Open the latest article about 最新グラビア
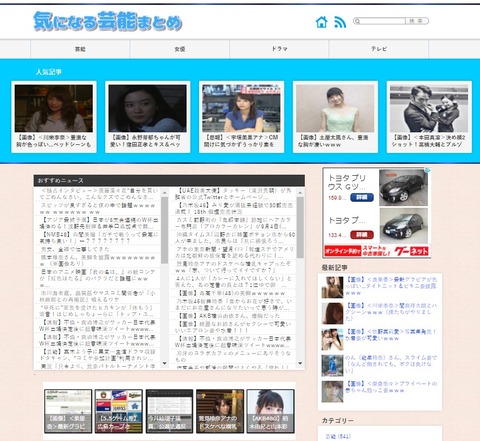Viewport: 480px width, 441px height. click(391, 286)
